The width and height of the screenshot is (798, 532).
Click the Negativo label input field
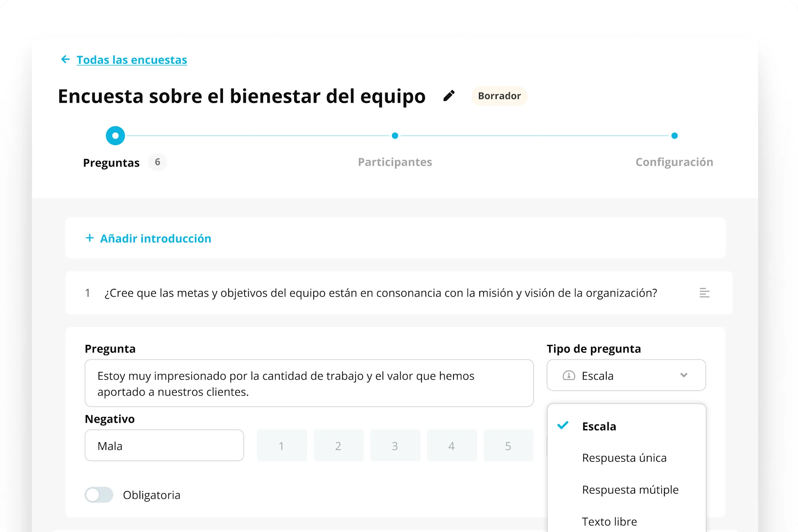click(x=164, y=445)
